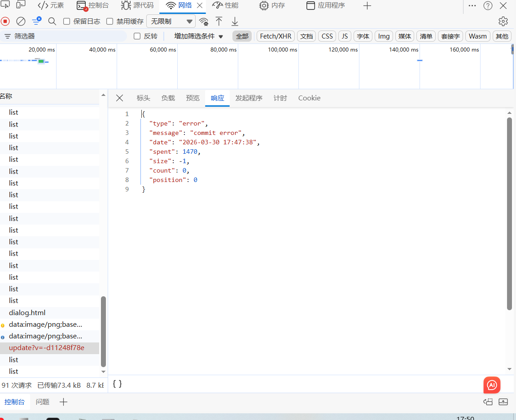Close the request details panel
The width and height of the screenshot is (516, 420).
119,98
